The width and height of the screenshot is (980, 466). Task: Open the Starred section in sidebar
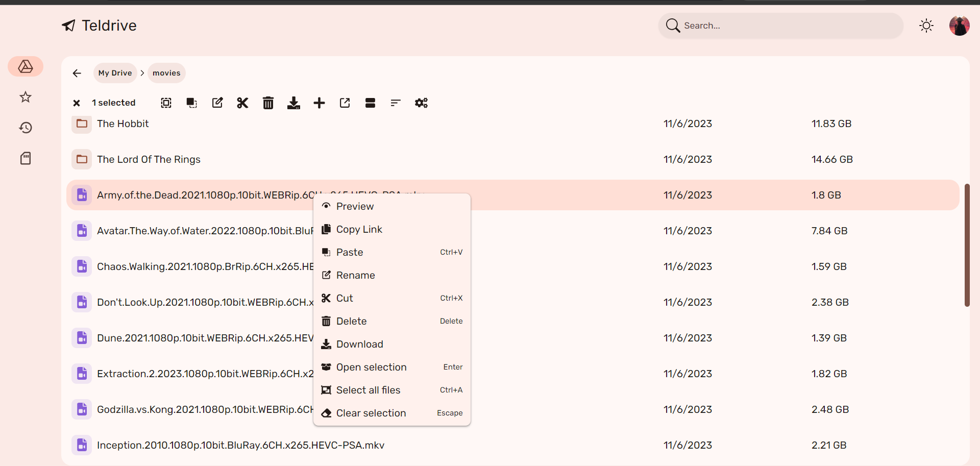[26, 97]
